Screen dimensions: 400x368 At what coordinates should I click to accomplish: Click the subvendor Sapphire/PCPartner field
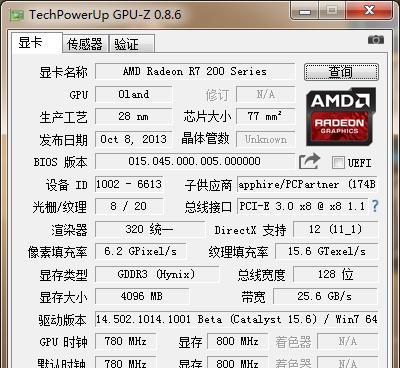307,184
